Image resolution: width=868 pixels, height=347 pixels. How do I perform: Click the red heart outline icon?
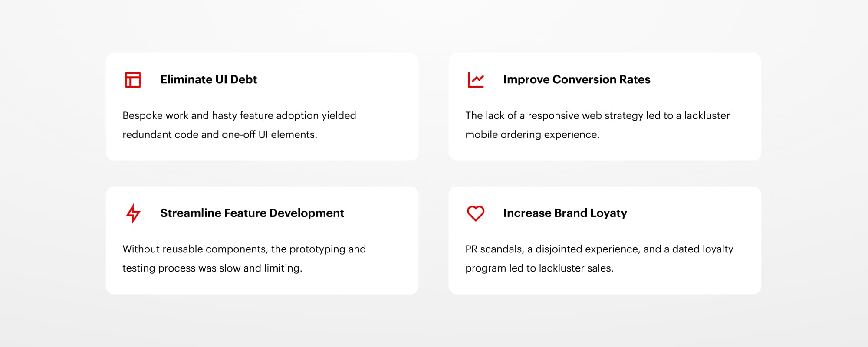coord(476,213)
